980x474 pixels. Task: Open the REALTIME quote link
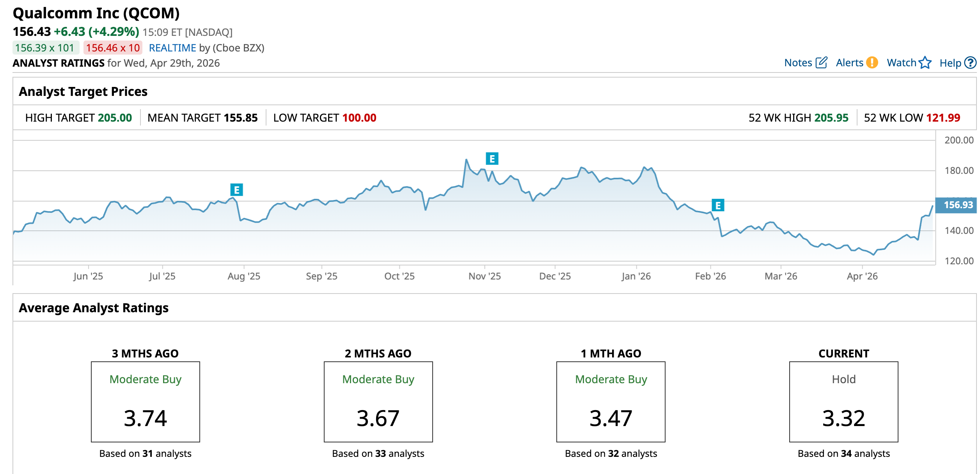pos(172,48)
